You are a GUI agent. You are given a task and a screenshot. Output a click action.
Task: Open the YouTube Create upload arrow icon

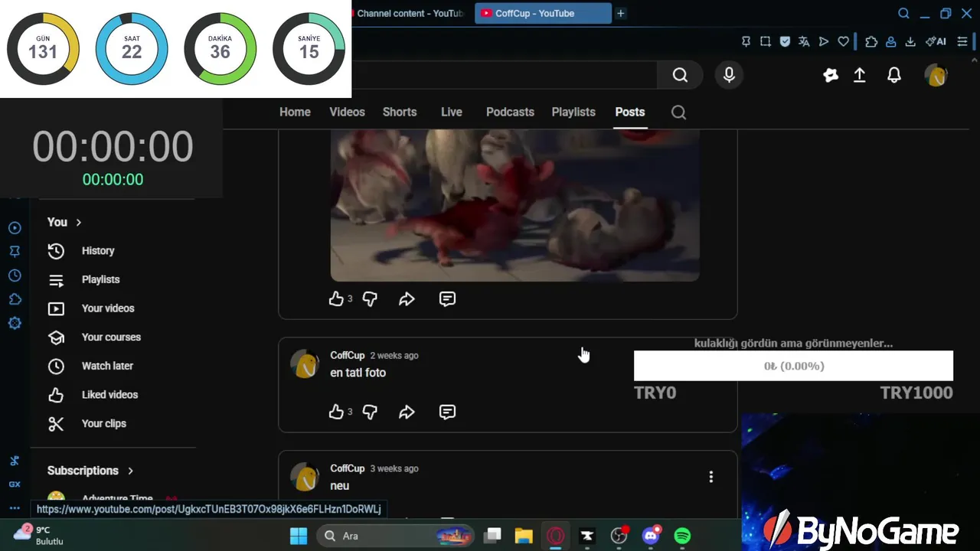(860, 75)
